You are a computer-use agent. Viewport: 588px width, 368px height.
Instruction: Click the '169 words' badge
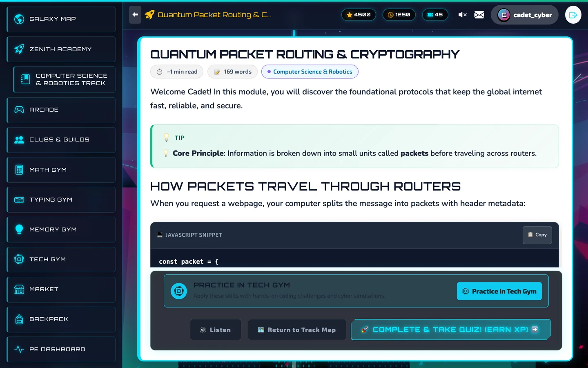[x=233, y=72]
